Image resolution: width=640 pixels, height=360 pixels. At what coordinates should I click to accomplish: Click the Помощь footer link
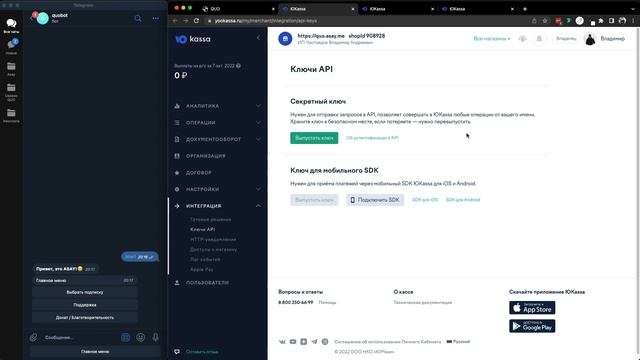[327, 302]
